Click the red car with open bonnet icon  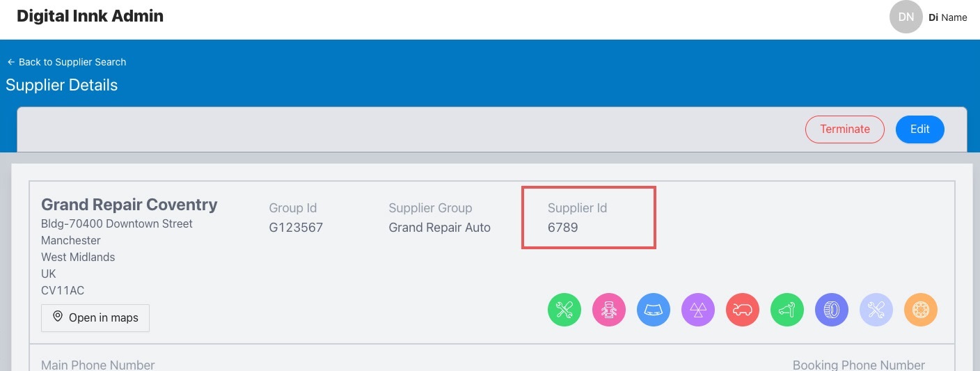(x=743, y=310)
